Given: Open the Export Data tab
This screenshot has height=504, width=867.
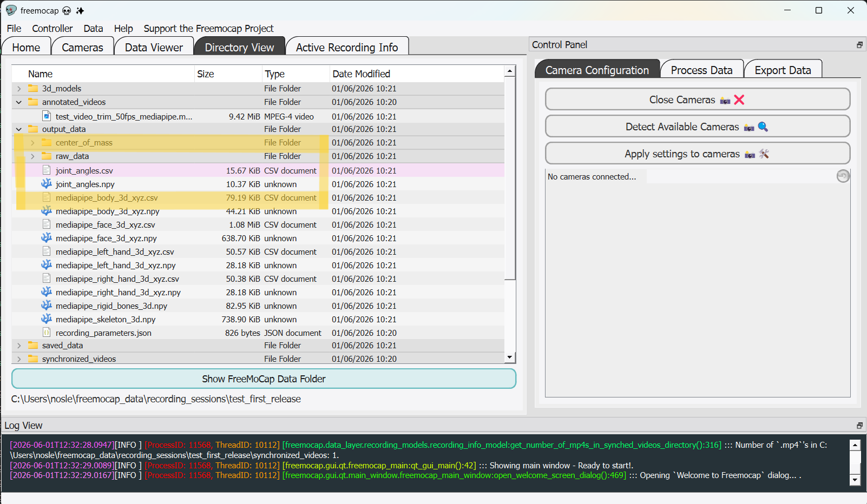Looking at the screenshot, I should click(x=783, y=70).
